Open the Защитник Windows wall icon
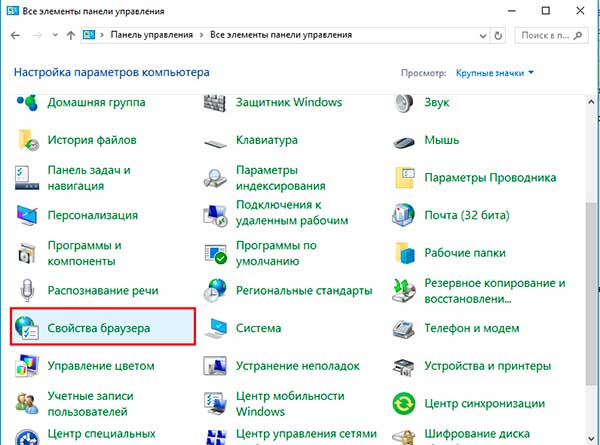600x445 pixels. (215, 103)
